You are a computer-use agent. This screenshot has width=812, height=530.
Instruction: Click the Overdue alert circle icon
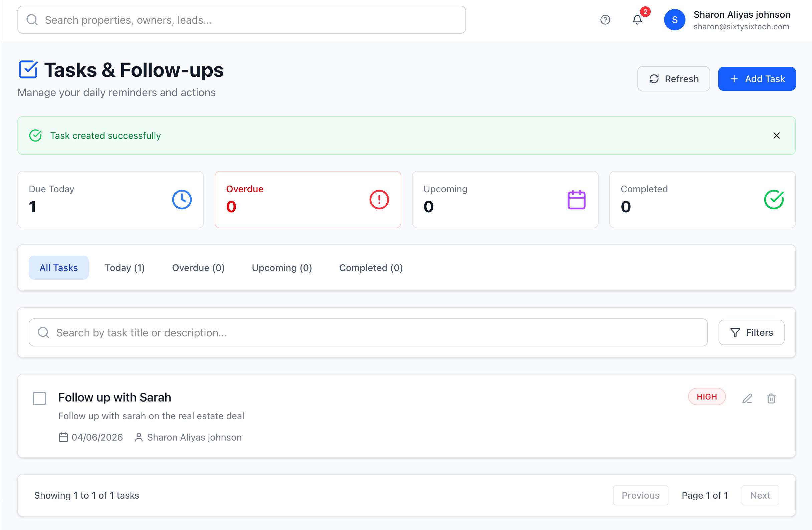(379, 200)
